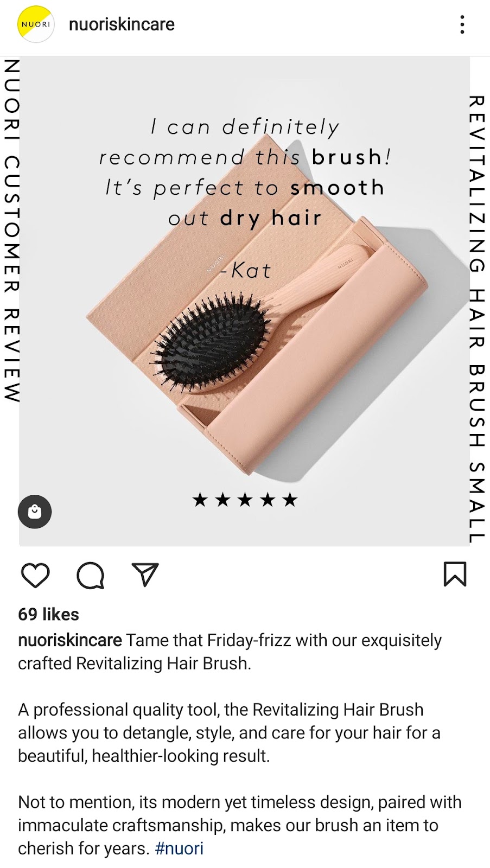Viewport: 490px width, 868px height.
Task: Open nuoriskincare username in caption
Action: pos(70,640)
